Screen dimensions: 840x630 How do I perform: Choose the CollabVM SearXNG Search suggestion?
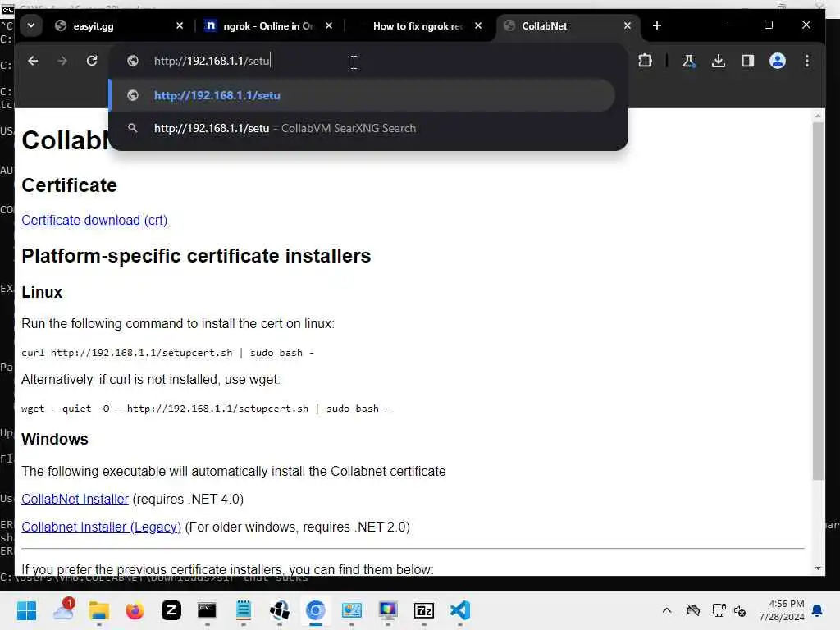tap(362, 129)
